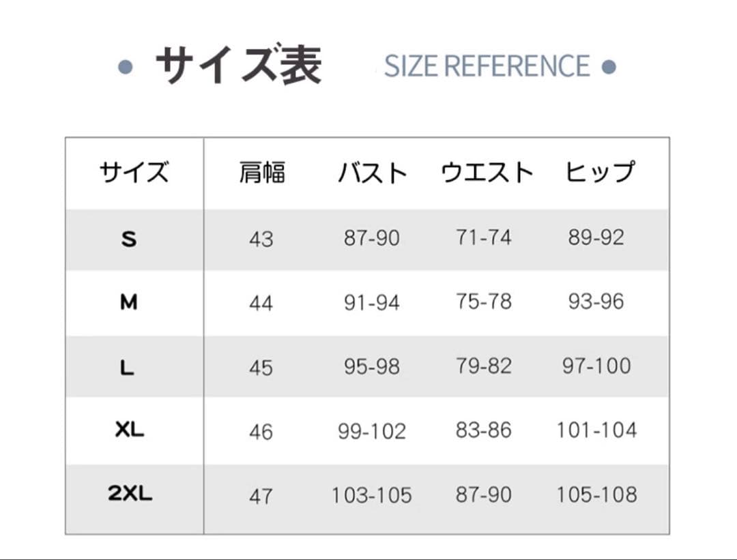The image size is (737, 560).
Task: Click the M size row label
Action: click(129, 302)
